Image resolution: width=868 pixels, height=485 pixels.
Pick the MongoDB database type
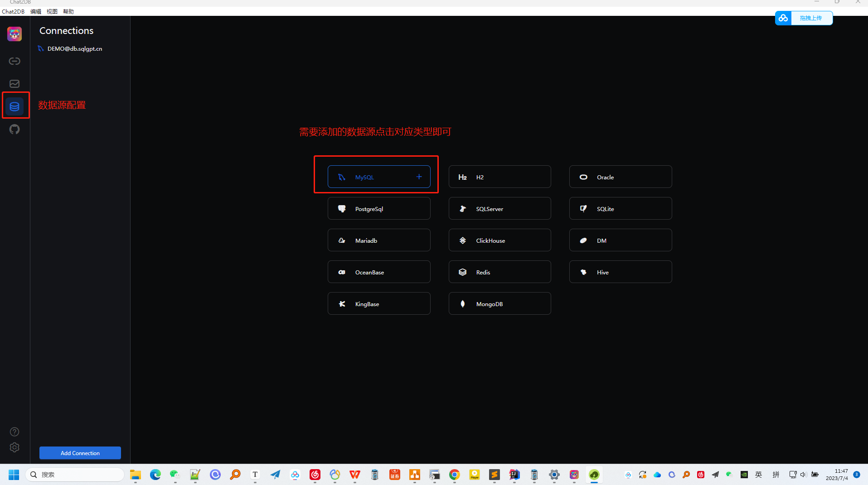(x=499, y=303)
